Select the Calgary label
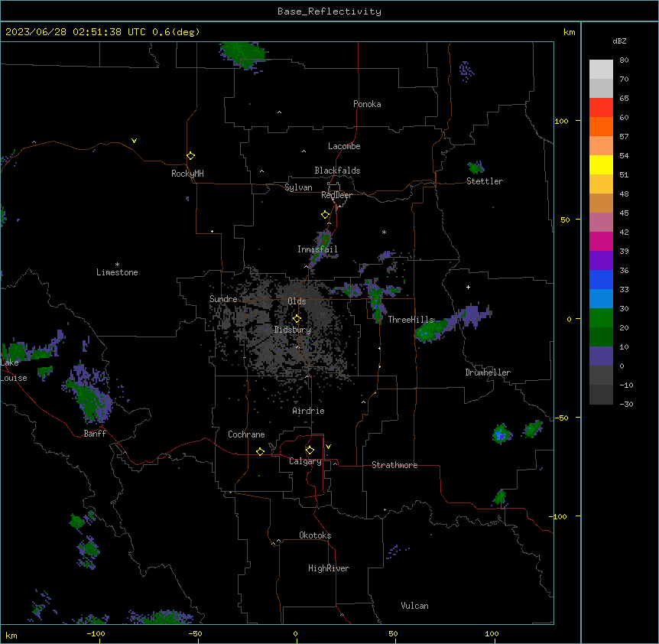This screenshot has height=644, width=659. [306, 461]
